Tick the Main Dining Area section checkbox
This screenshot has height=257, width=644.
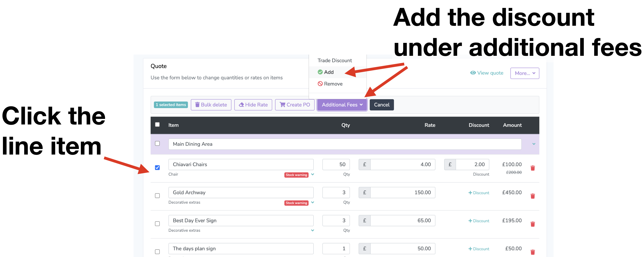click(x=157, y=143)
